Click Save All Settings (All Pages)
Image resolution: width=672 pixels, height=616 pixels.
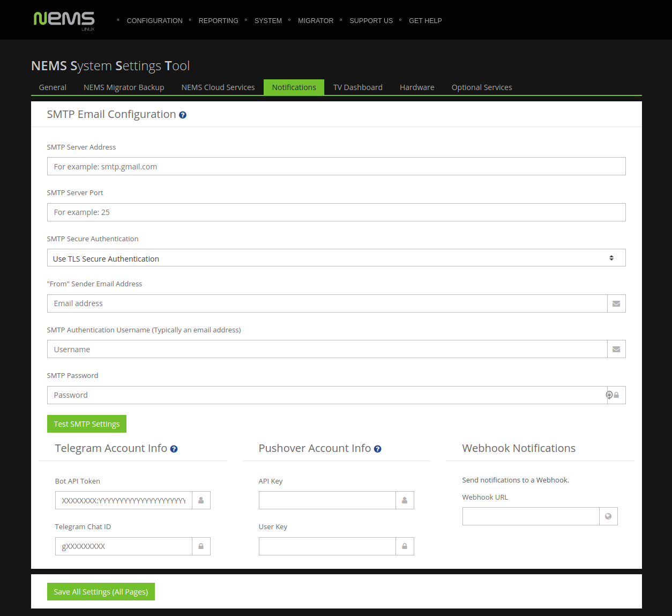point(101,592)
